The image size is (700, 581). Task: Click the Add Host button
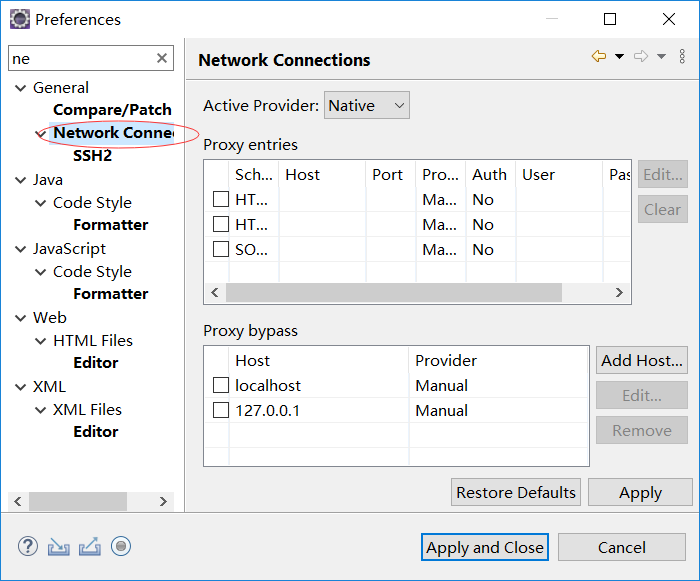pyautogui.click(x=642, y=360)
